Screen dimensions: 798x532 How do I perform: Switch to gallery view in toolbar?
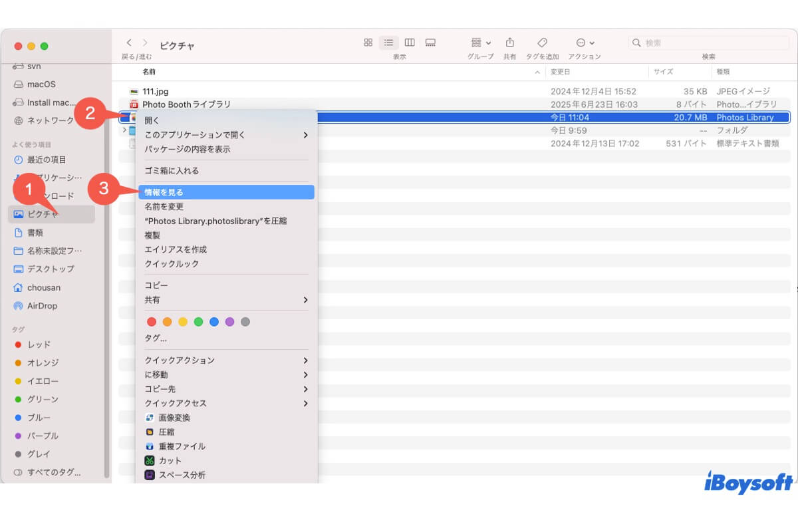[x=430, y=43]
